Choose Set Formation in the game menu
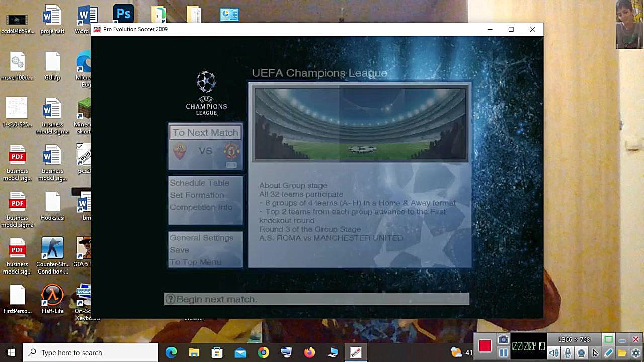The width and height of the screenshot is (644, 362). click(x=197, y=195)
